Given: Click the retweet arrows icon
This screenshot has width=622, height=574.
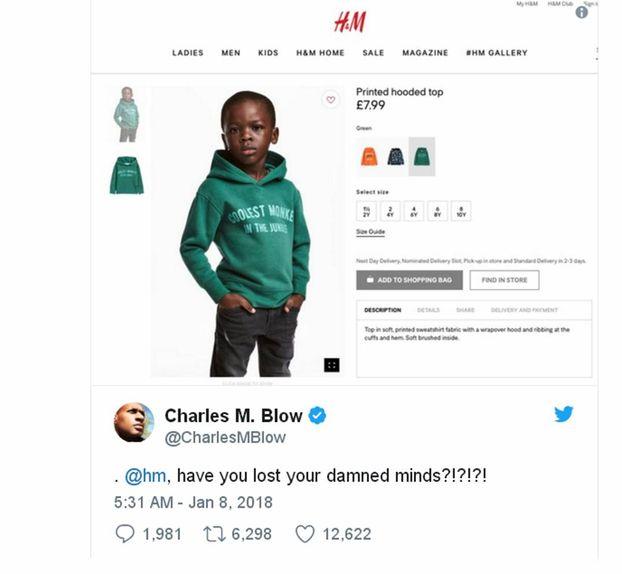Looking at the screenshot, I should pos(214,534).
